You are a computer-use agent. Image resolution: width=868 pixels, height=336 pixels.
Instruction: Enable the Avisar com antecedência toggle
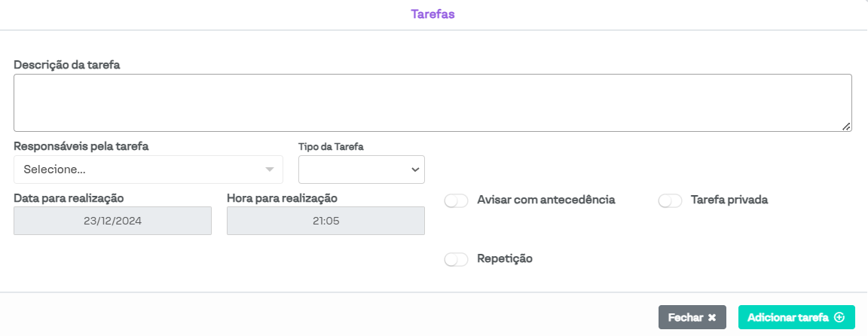[x=457, y=200]
